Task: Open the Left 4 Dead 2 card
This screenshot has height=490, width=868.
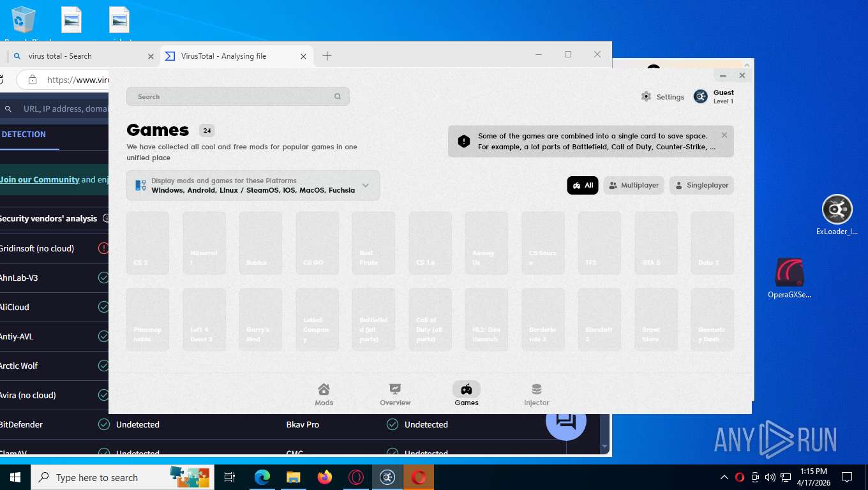Action: [x=204, y=320]
